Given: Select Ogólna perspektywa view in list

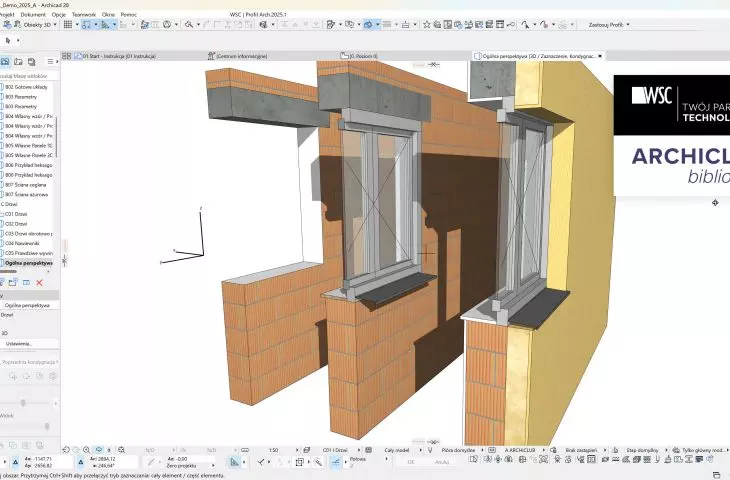Looking at the screenshot, I should point(28,263).
